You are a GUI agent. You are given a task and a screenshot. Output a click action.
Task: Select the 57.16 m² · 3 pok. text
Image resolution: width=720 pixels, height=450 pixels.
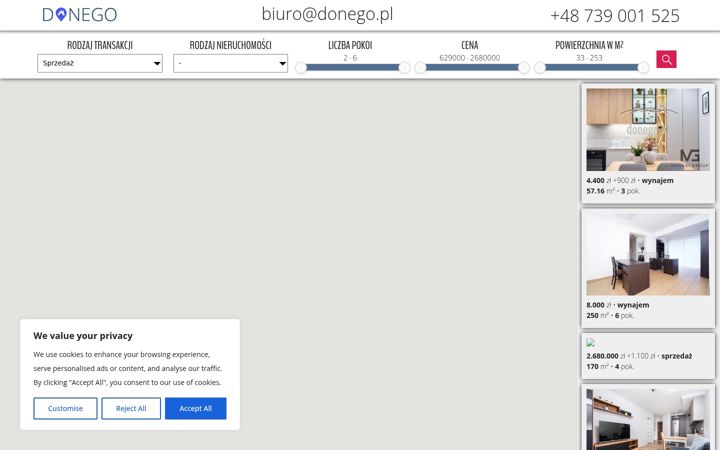613,191
